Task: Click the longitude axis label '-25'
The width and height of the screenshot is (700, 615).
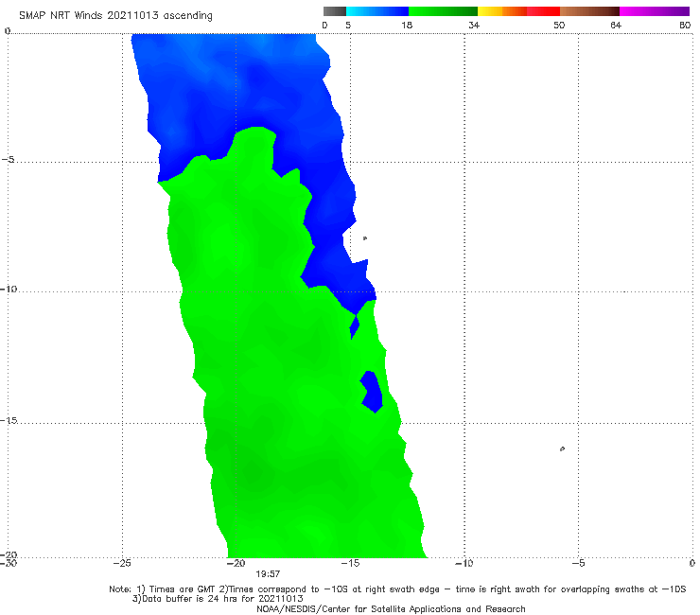Action: click(x=122, y=563)
